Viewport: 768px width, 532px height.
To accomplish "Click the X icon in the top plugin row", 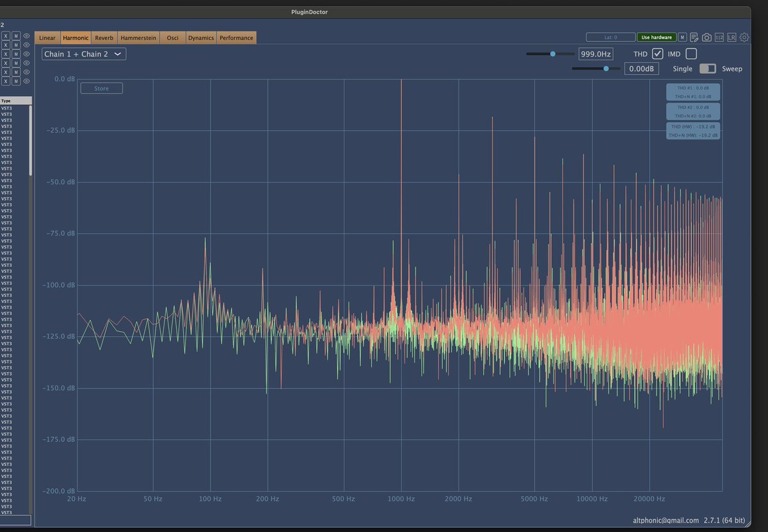I will pyautogui.click(x=6, y=36).
